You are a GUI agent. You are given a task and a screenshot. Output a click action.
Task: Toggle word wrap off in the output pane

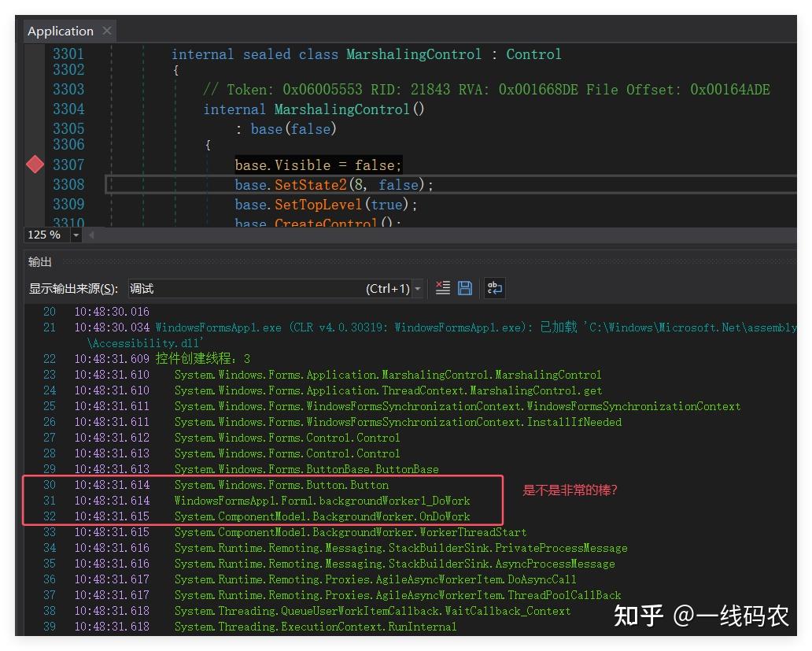494,288
